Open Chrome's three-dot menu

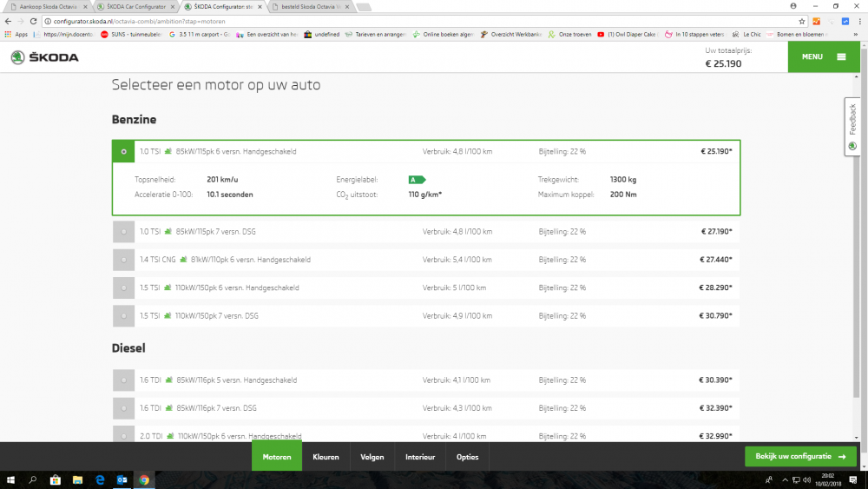[859, 21]
